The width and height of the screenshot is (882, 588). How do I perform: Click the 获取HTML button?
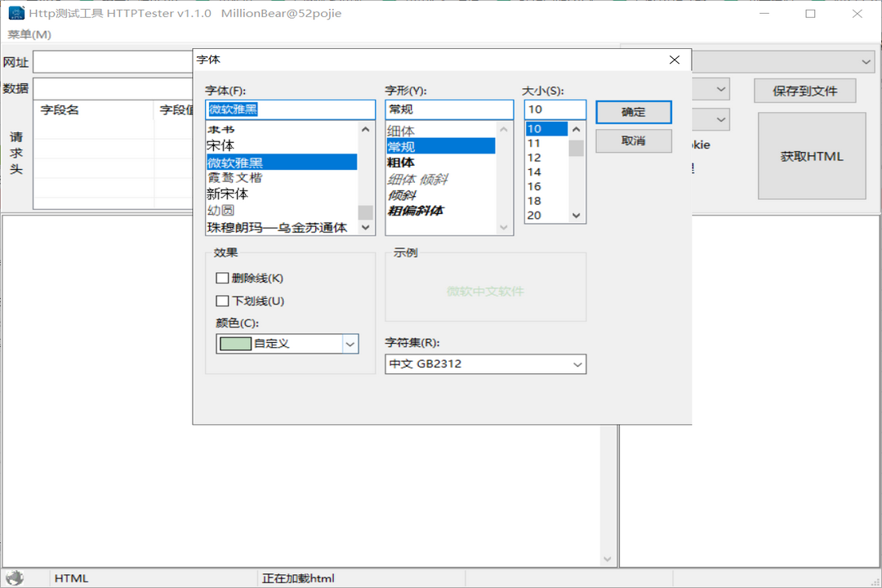812,155
